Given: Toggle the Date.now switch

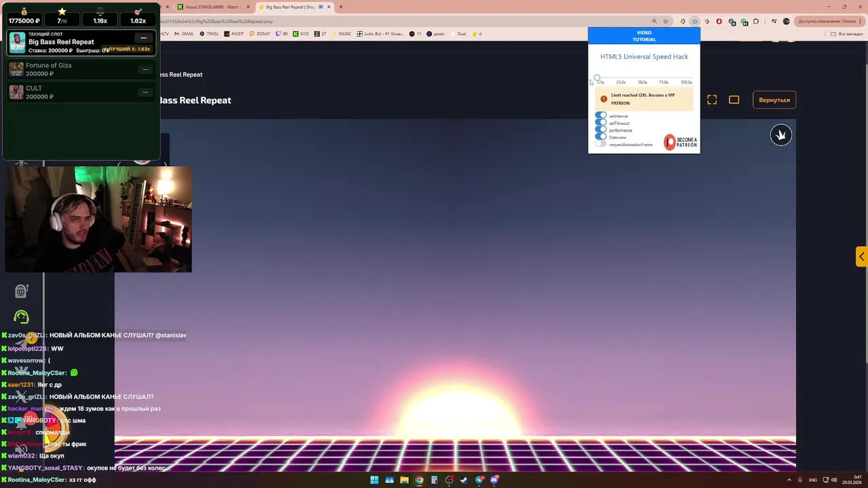Looking at the screenshot, I should [x=601, y=137].
